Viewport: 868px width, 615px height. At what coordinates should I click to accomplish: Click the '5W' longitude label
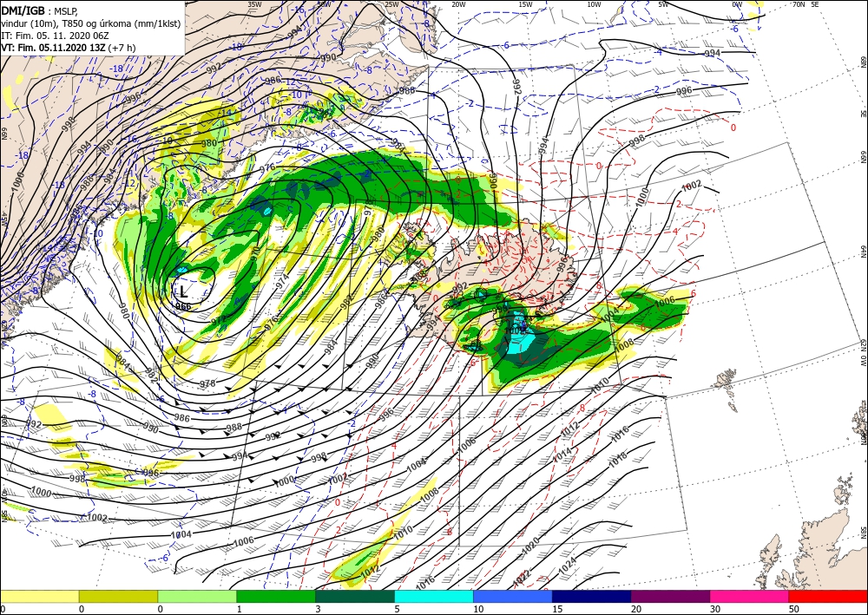pos(663,4)
